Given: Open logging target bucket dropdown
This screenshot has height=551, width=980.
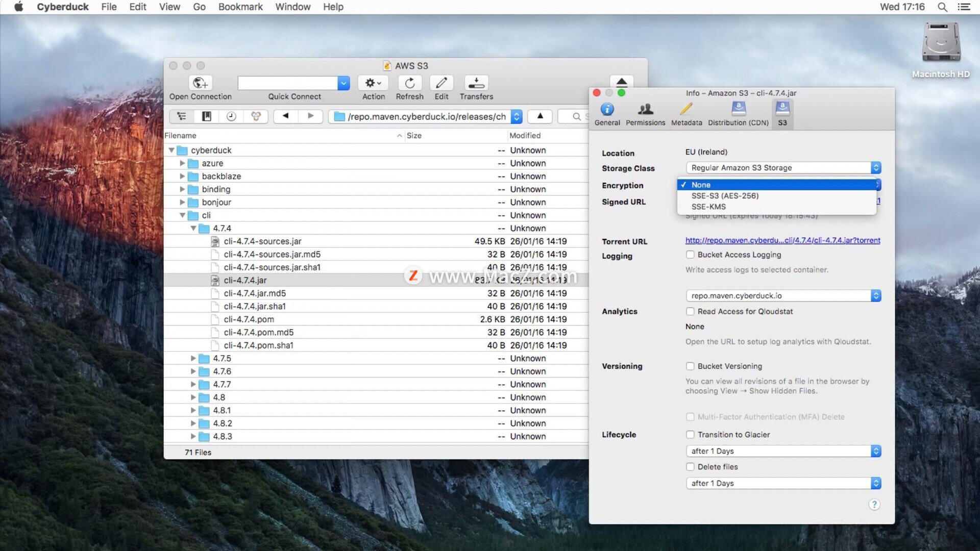Looking at the screenshot, I should coord(783,296).
